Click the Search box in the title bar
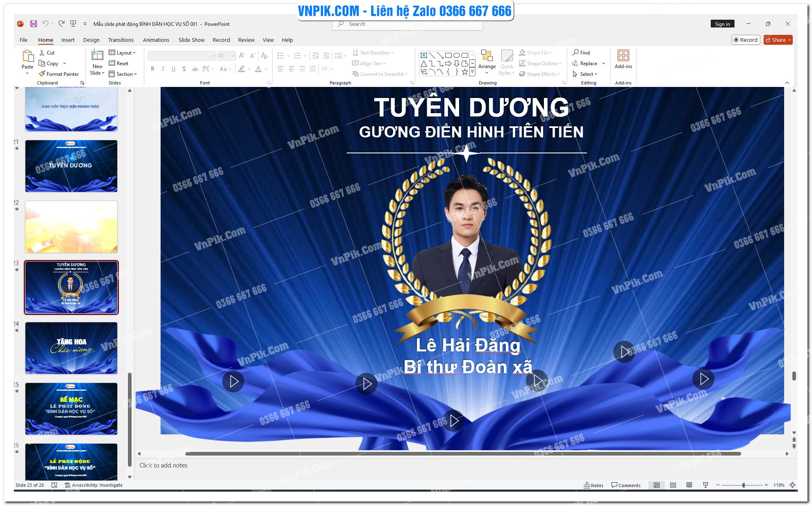 [x=407, y=24]
